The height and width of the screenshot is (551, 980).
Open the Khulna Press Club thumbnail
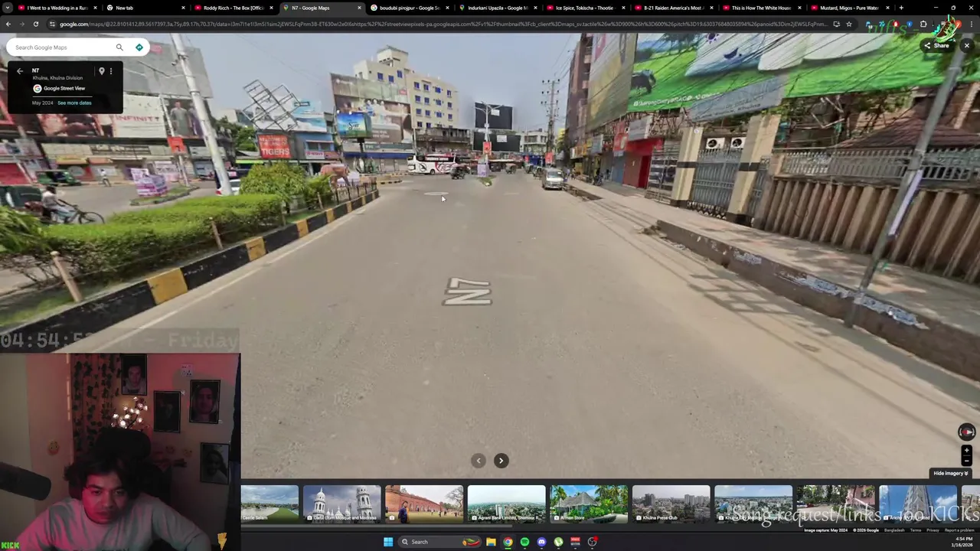point(671,504)
